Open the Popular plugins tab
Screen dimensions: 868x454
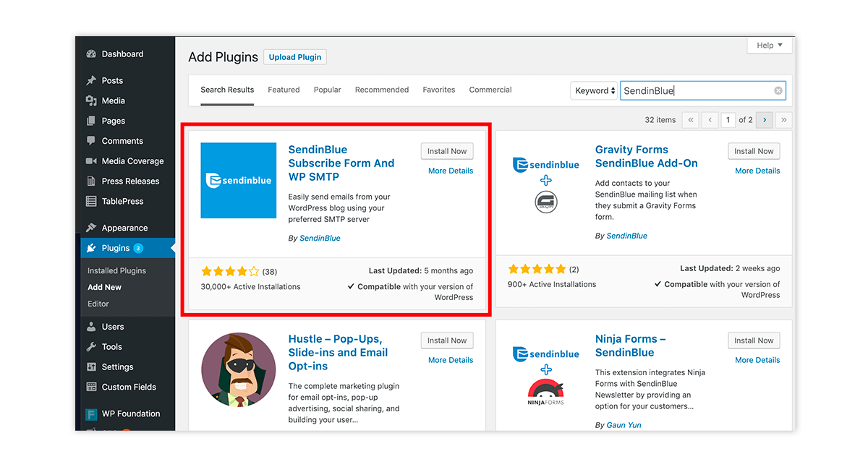click(x=328, y=90)
